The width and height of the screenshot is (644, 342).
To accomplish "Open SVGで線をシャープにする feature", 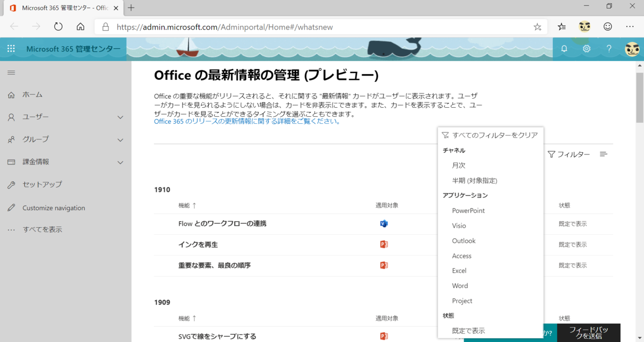I will (217, 336).
